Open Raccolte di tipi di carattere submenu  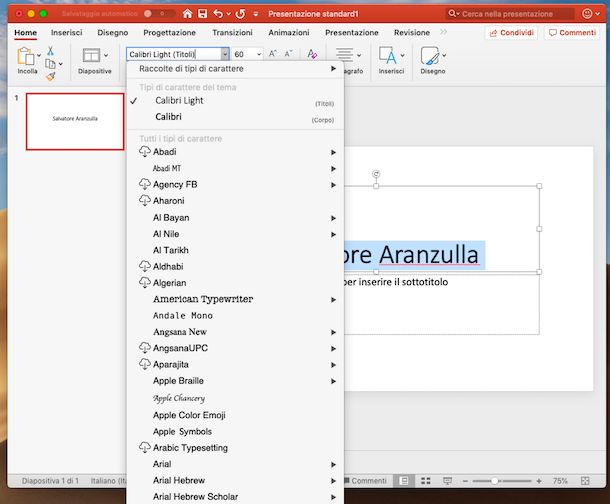pos(235,69)
